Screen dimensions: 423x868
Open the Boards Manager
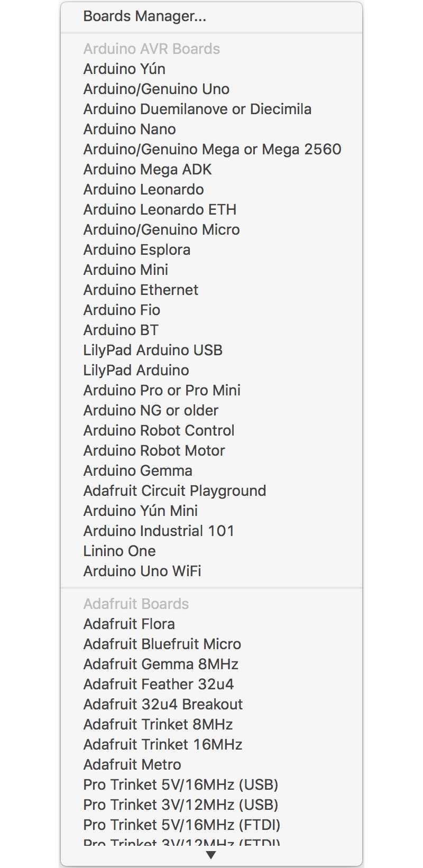143,16
